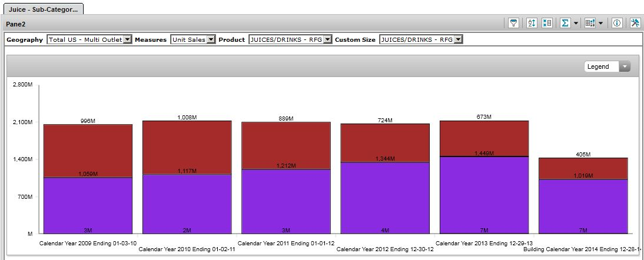The width and height of the screenshot is (644, 260).
Task: Click the asterisk row list icon
Action: point(547,23)
